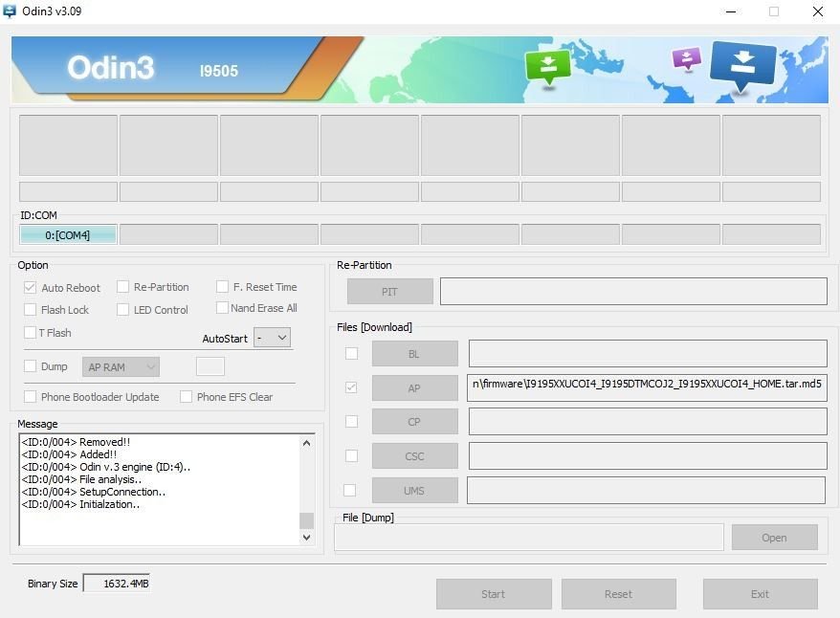Image resolution: width=840 pixels, height=618 pixels.
Task: Click the AP file button
Action: pyautogui.click(x=414, y=387)
